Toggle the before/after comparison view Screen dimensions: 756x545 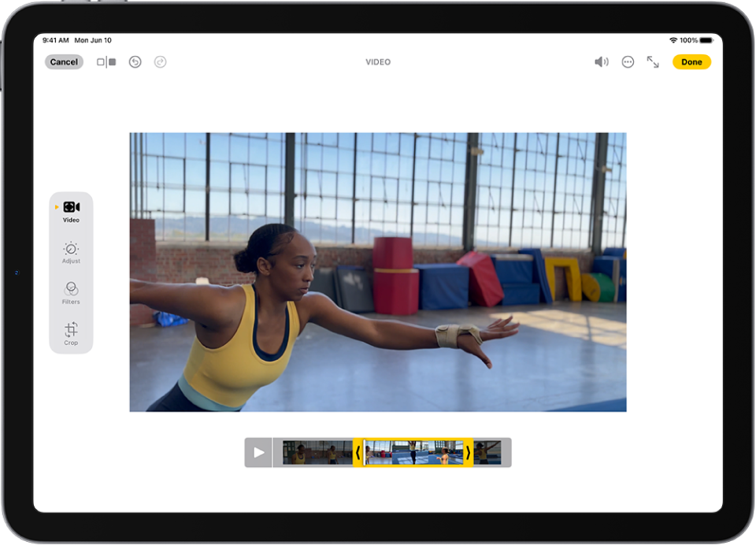coord(106,61)
